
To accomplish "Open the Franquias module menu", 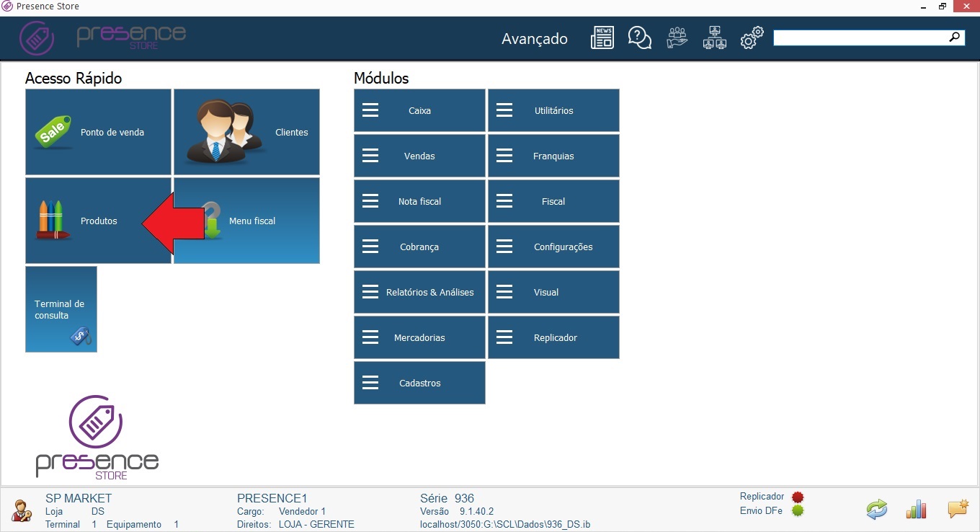I will tap(553, 156).
